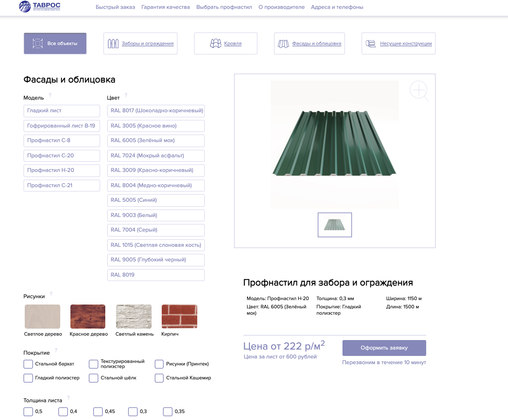Click the magnifier zoom icon on product image

point(419,91)
